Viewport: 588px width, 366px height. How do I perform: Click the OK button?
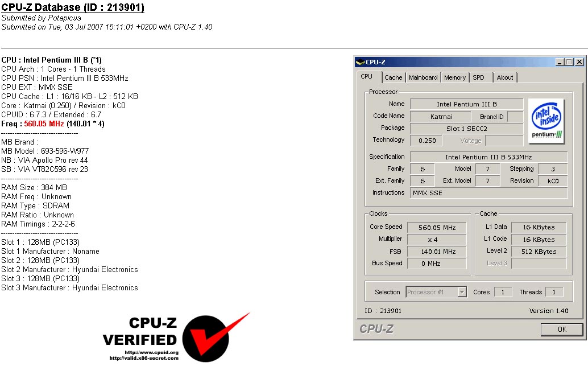[x=562, y=329]
